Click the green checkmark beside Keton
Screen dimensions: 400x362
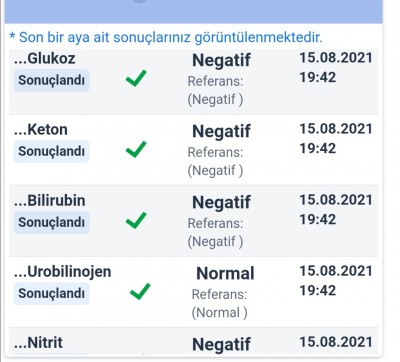136,149
